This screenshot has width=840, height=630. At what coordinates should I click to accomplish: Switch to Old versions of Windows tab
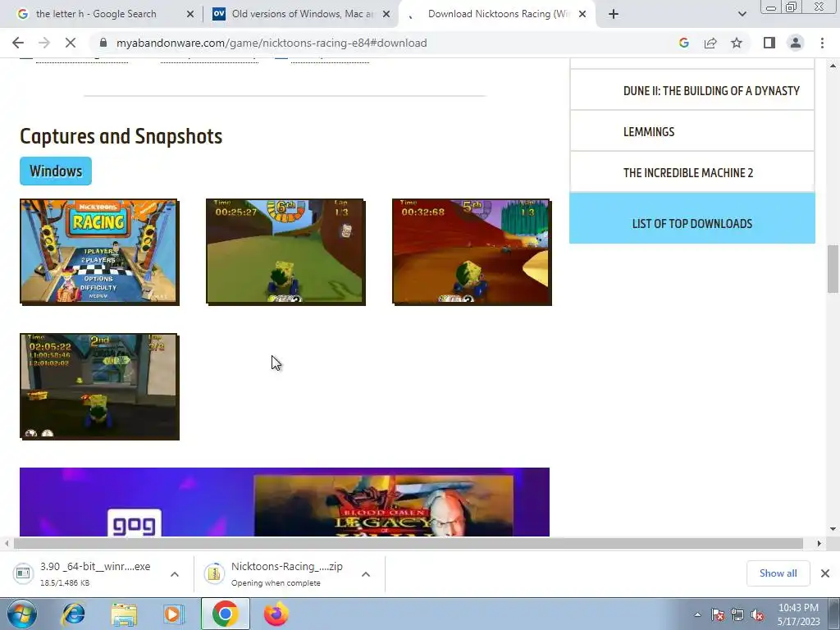(303, 14)
